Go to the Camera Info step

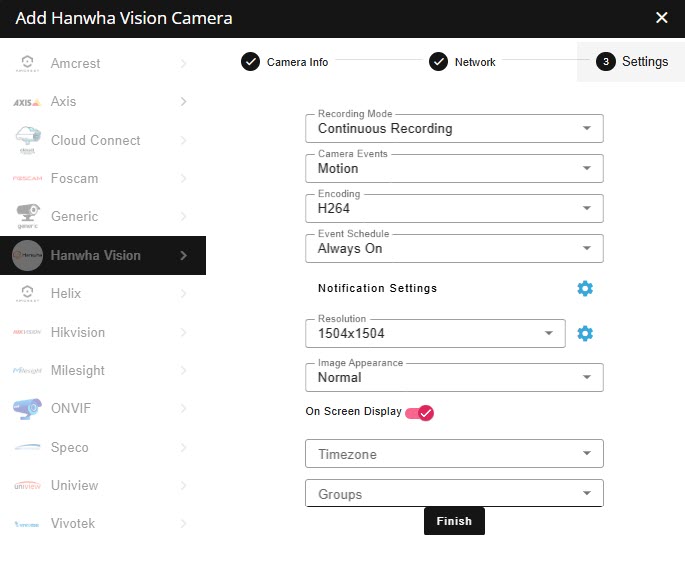click(x=285, y=62)
